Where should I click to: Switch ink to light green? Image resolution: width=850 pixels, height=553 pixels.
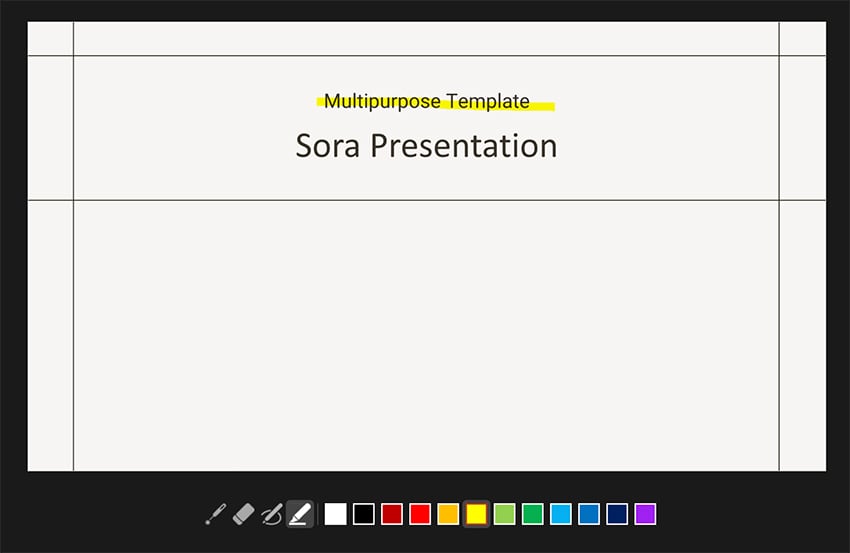(x=505, y=514)
